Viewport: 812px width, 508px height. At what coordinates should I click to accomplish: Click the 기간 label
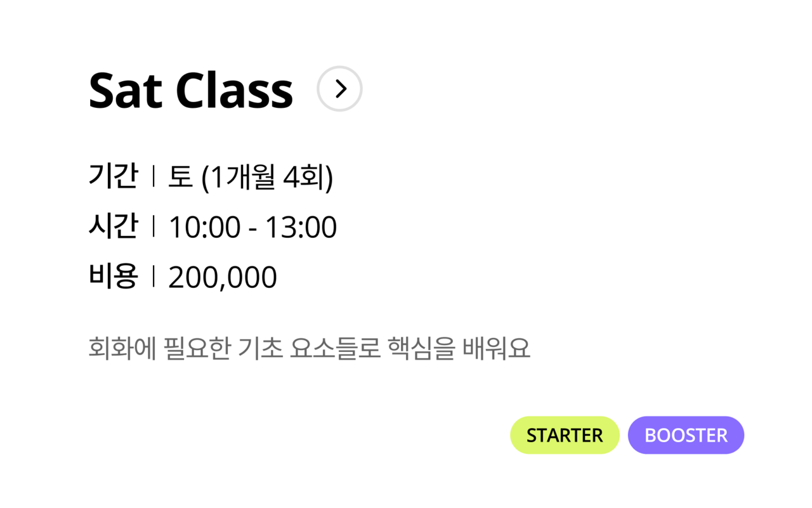pos(113,177)
